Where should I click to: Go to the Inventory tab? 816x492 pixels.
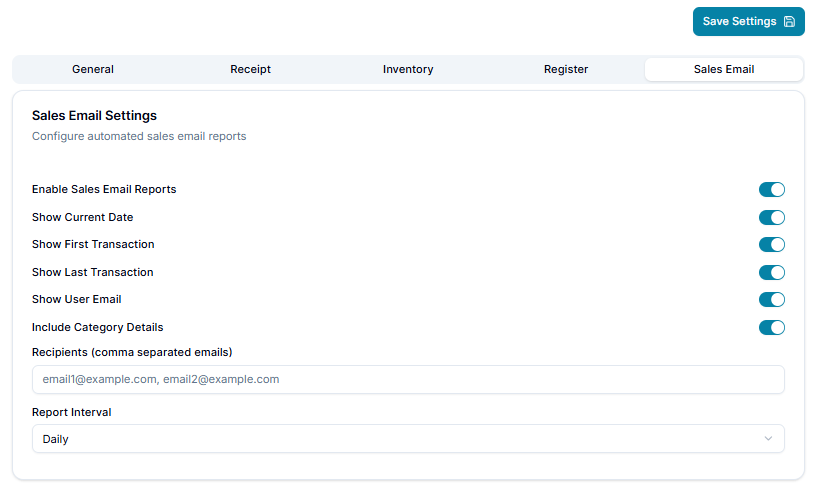tap(408, 69)
